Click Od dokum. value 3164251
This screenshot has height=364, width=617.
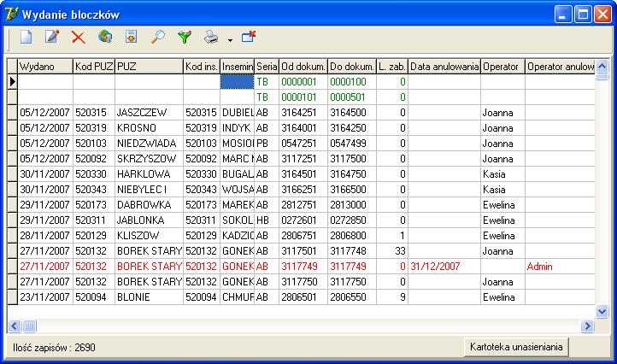(298, 113)
